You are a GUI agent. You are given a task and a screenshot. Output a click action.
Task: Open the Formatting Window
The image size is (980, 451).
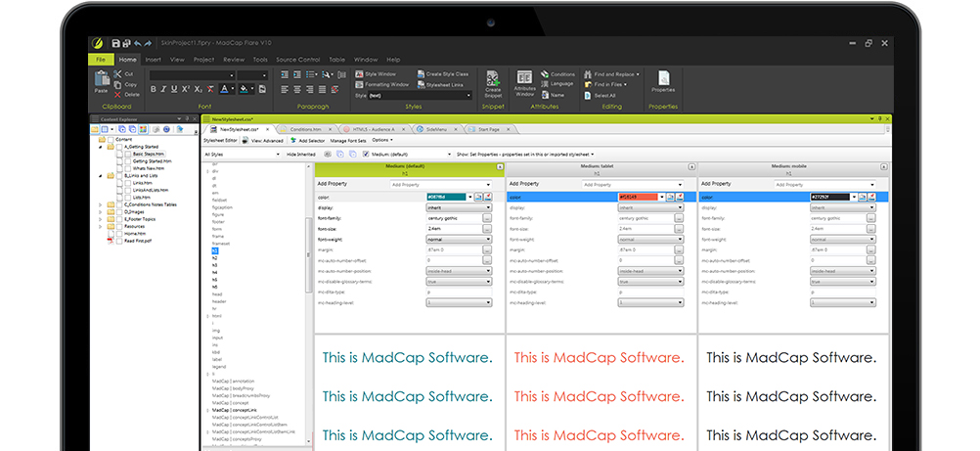point(381,84)
